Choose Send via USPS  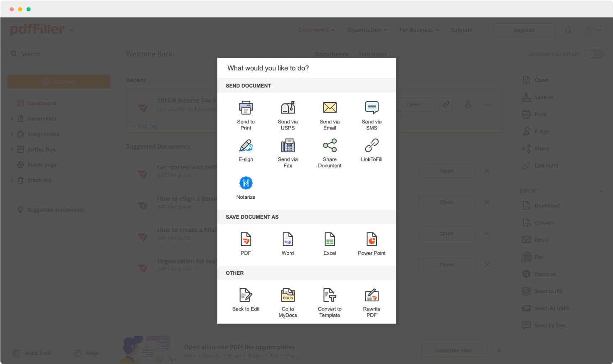pyautogui.click(x=288, y=112)
